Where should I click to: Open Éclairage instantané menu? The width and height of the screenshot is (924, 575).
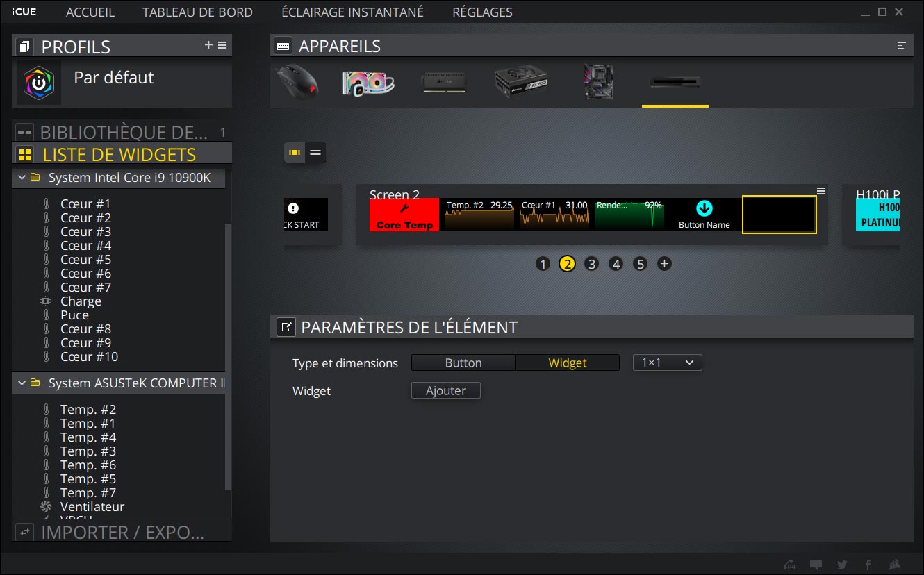pos(352,12)
